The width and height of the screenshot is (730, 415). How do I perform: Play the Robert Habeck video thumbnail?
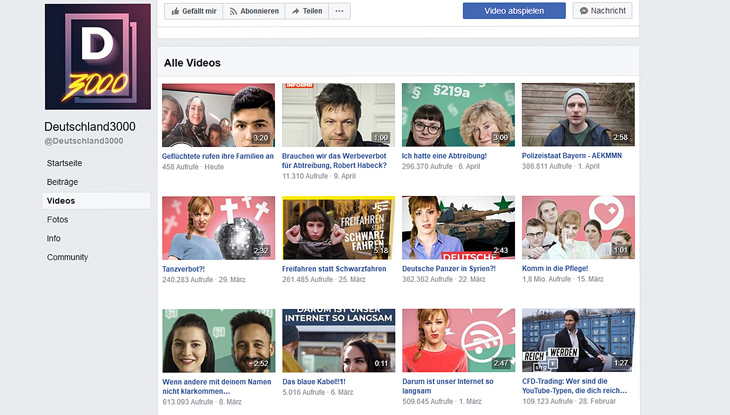coord(338,115)
